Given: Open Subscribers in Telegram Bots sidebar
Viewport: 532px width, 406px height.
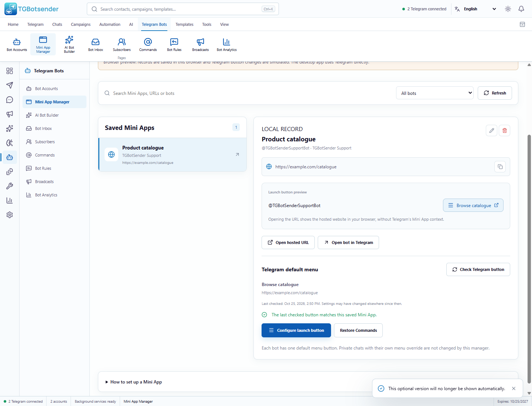Looking at the screenshot, I should (54, 142).
